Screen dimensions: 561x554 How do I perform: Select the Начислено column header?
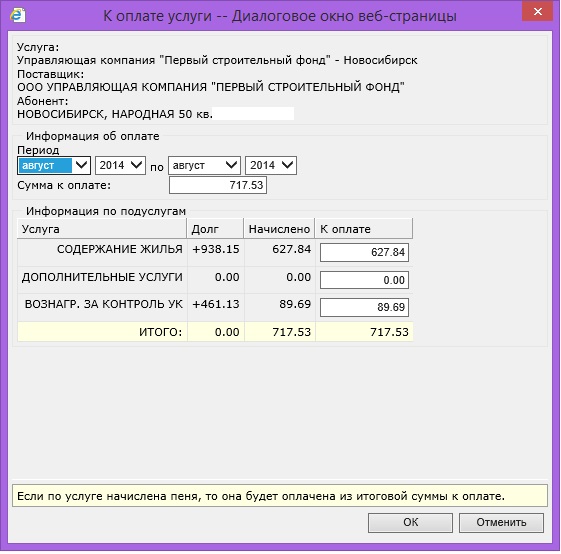[x=279, y=229]
